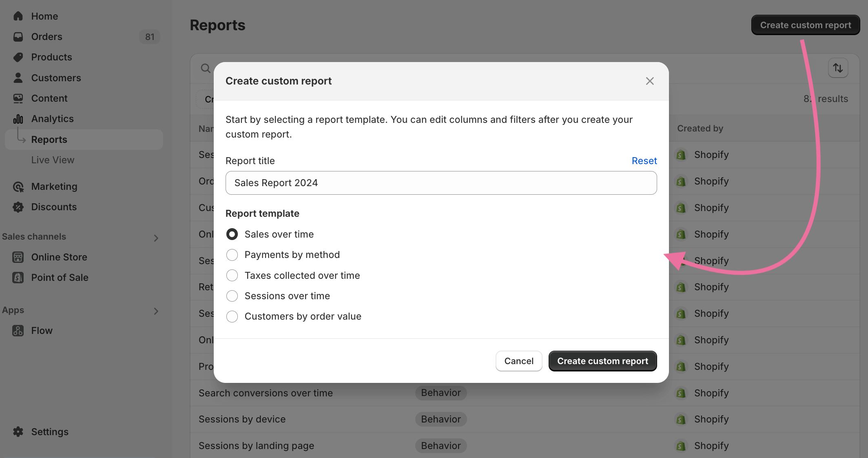Click Shopify logo in Sessions by device row
The width and height of the screenshot is (868, 458).
[x=681, y=419]
